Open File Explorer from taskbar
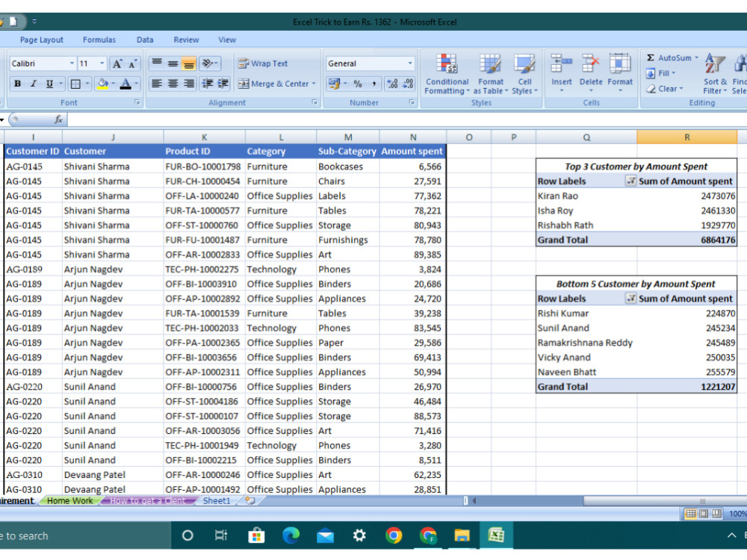The height and width of the screenshot is (560, 747). click(x=462, y=535)
